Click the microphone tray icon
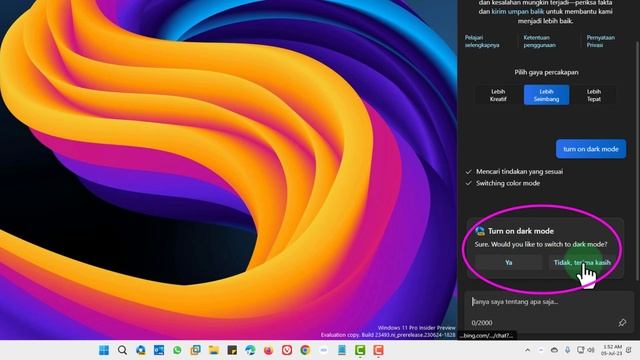Screen dimensions: 640x360 (x=567, y=350)
